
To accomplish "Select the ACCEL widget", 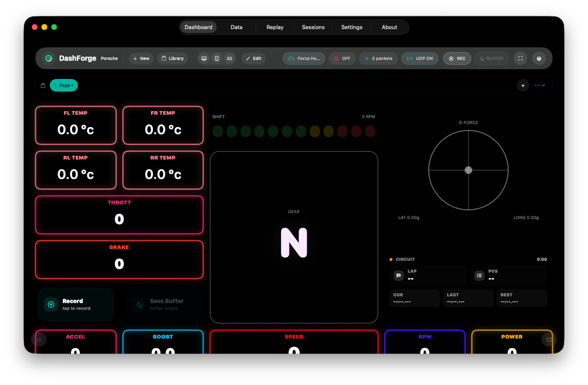I will [76, 342].
